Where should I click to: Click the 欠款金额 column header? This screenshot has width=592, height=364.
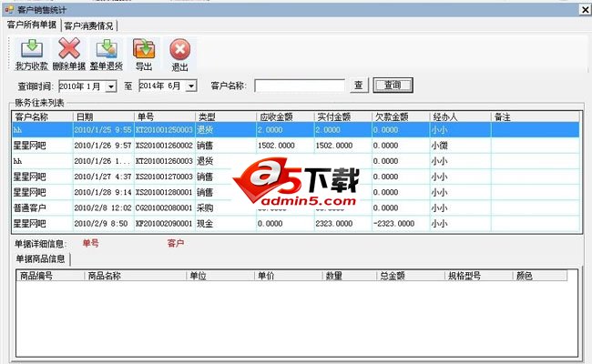(x=401, y=116)
